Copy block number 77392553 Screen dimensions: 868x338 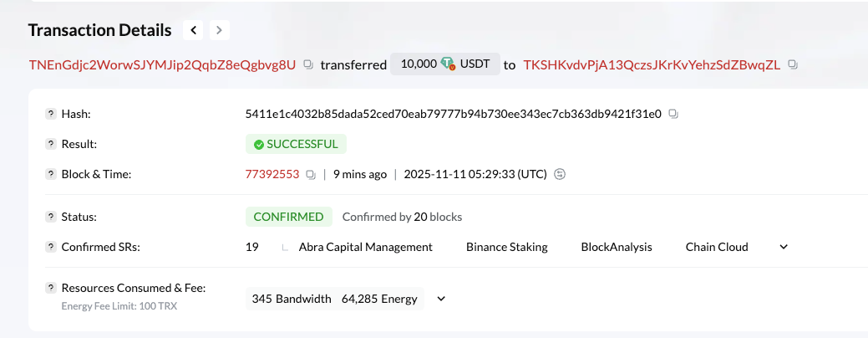coord(311,175)
